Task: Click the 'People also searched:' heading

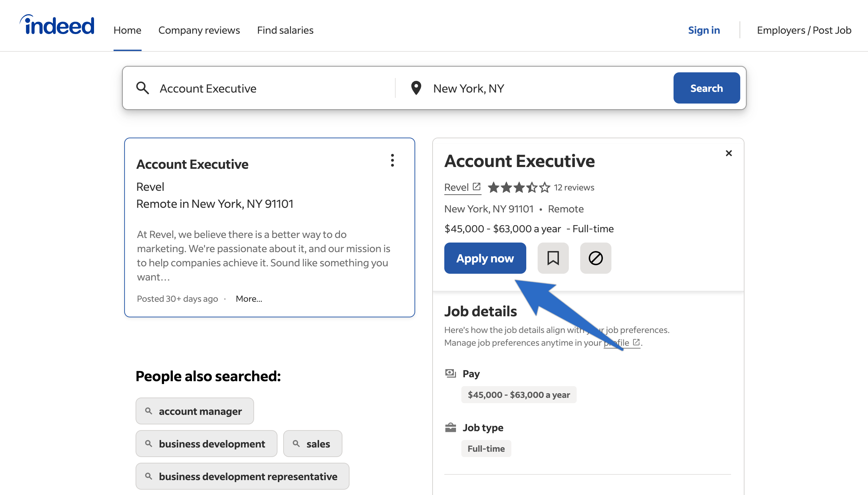Action: (x=208, y=376)
